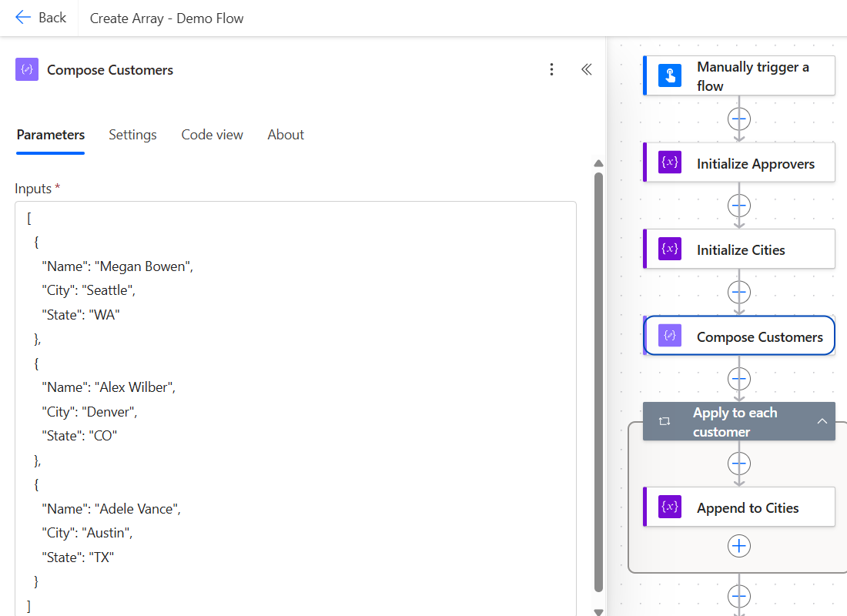The width and height of the screenshot is (847, 616).
Task: Click inside the Inputs JSON field
Action: 296,409
